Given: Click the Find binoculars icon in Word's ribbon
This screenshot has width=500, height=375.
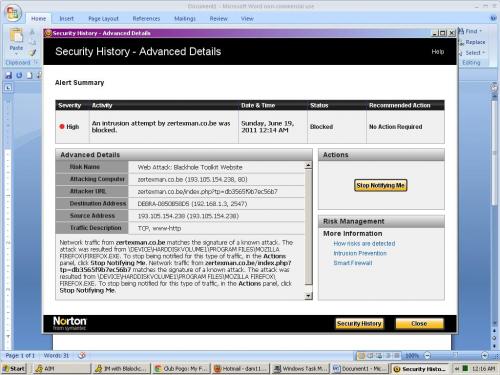Looking at the screenshot, I should click(x=461, y=31).
